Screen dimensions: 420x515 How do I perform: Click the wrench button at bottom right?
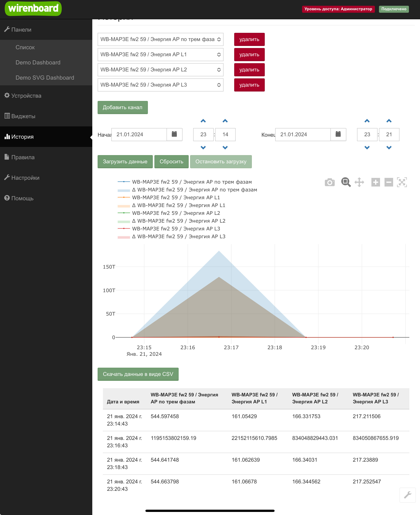(407, 495)
